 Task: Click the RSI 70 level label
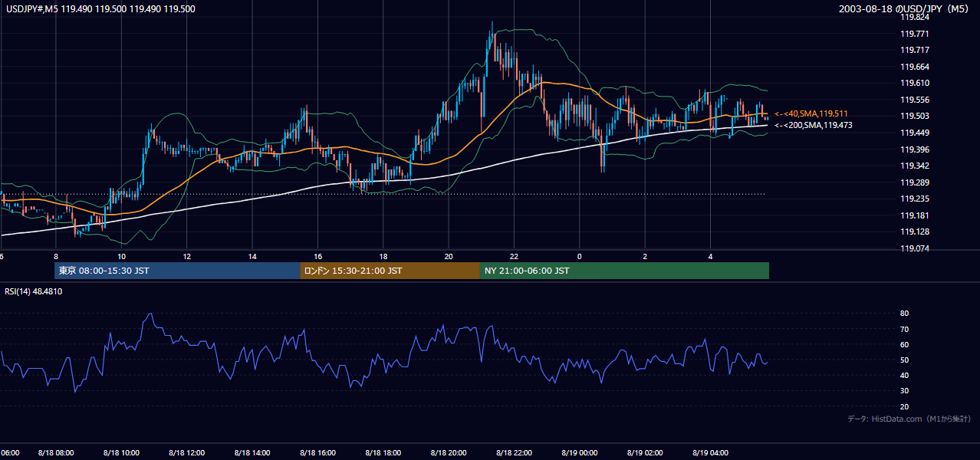[905, 329]
